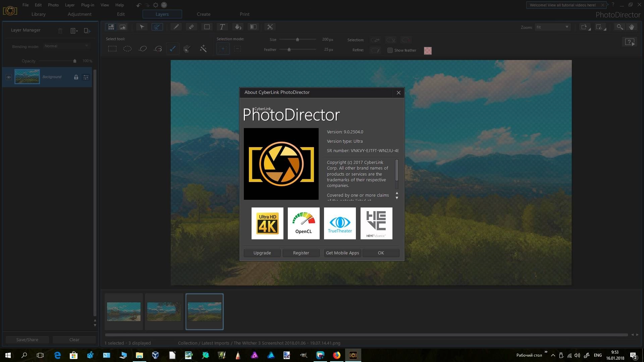Open the tutorial help video icon

629,42
